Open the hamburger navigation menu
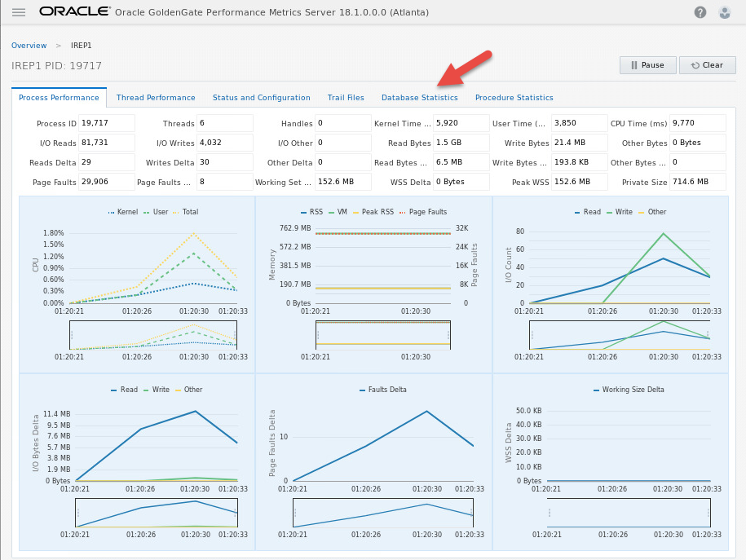 click(x=19, y=12)
